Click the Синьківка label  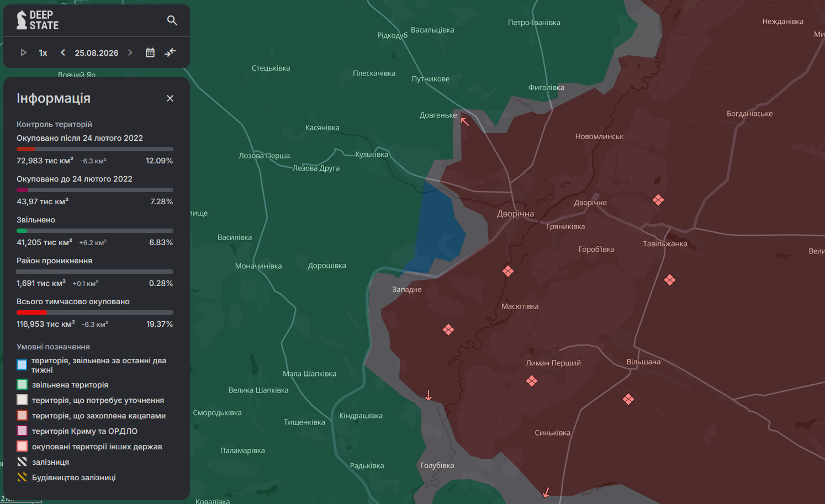(552, 433)
